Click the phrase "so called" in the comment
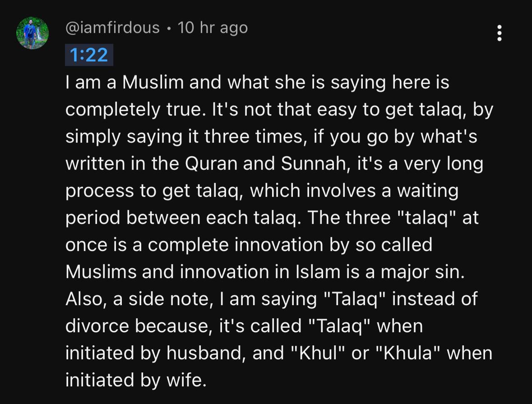 394,245
